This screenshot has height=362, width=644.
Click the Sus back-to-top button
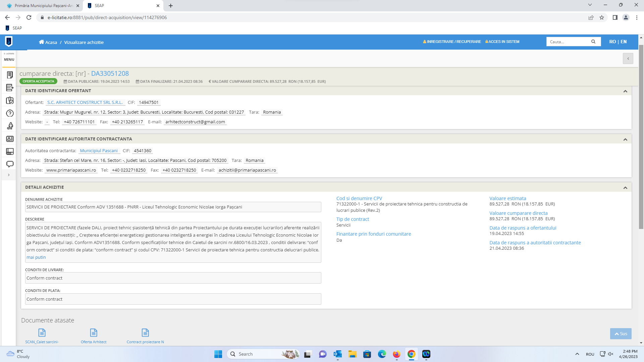point(621,334)
